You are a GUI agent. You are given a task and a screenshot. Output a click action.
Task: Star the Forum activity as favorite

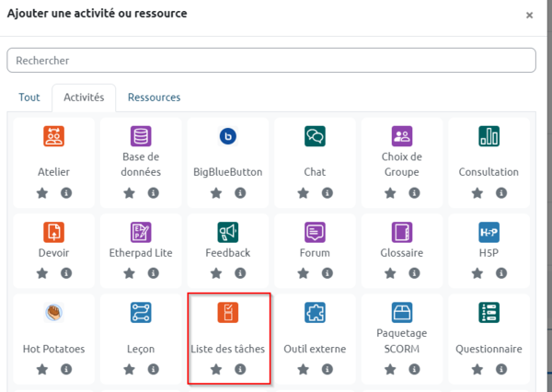[303, 273]
